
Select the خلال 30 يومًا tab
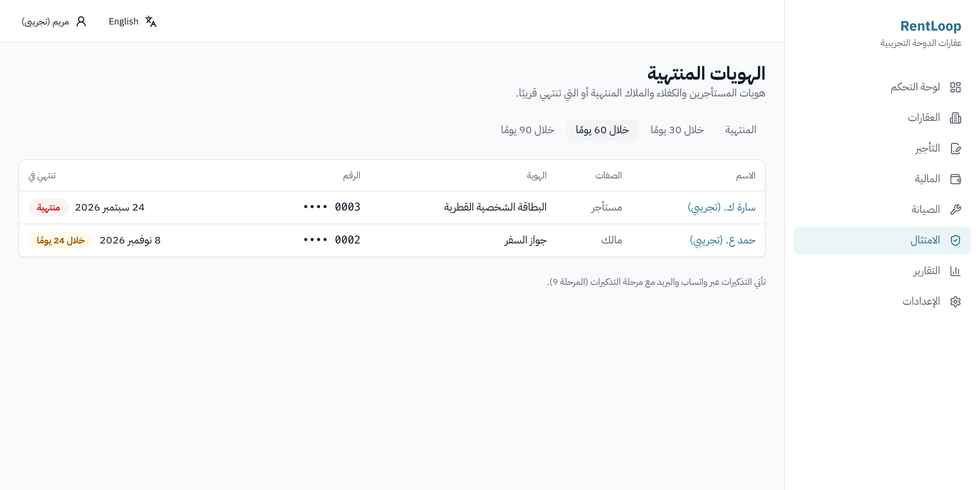[x=677, y=130]
